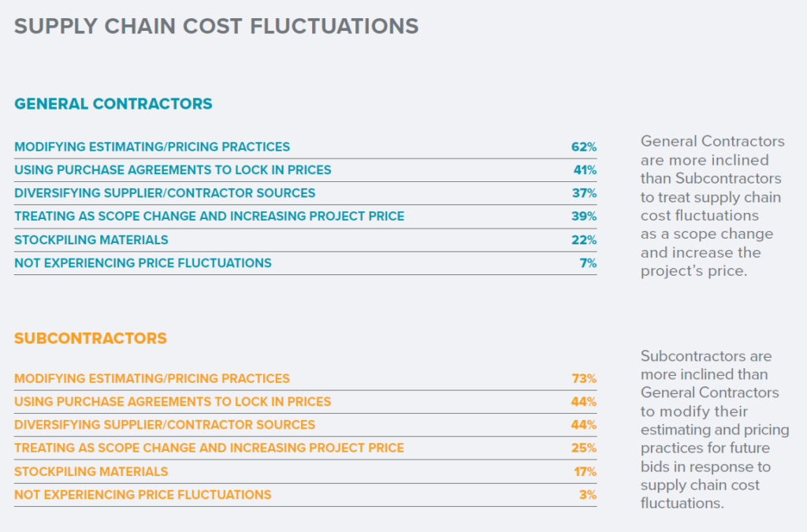
Task: Click General Contractors' Using Purchase Agreements row label
Action: [173, 169]
